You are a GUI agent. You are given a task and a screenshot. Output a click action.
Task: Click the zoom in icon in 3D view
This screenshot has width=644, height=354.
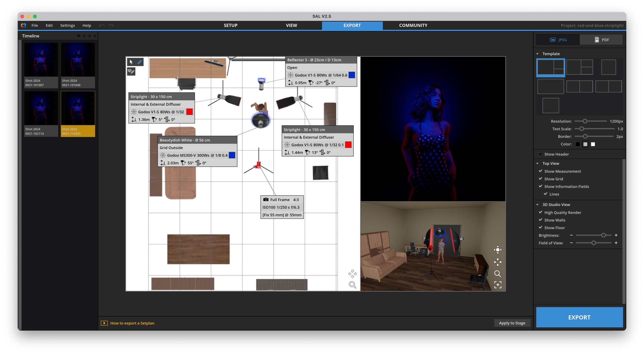[x=498, y=273]
